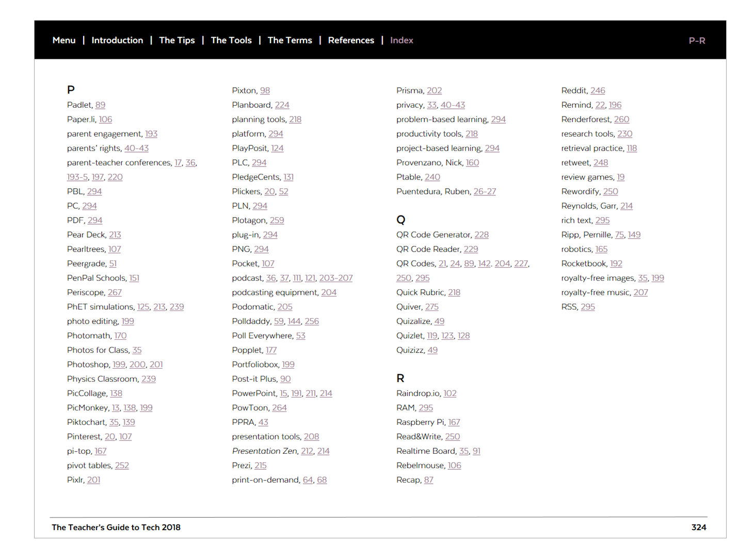755x560 pixels.
Task: Click page 192 link for Rocketbook
Action: pyautogui.click(x=616, y=263)
